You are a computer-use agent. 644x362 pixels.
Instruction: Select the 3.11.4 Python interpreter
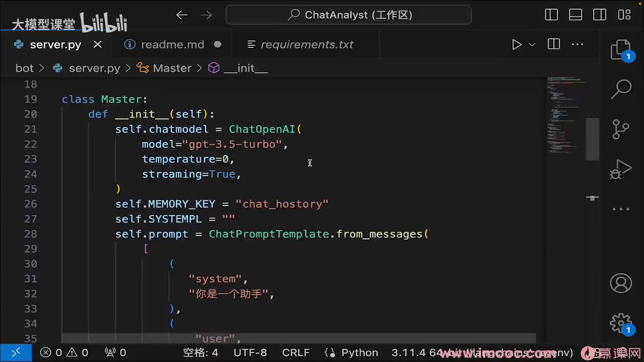(483, 353)
